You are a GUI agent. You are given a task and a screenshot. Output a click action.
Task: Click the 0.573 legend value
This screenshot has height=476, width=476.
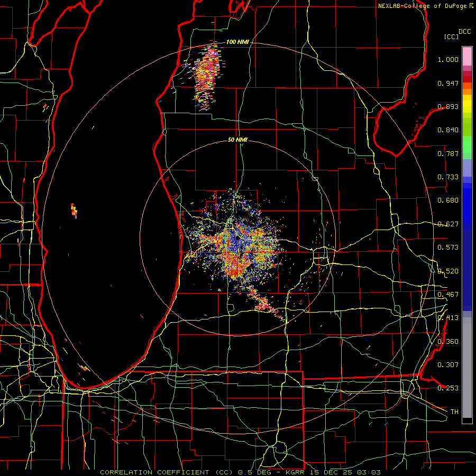[448, 248]
